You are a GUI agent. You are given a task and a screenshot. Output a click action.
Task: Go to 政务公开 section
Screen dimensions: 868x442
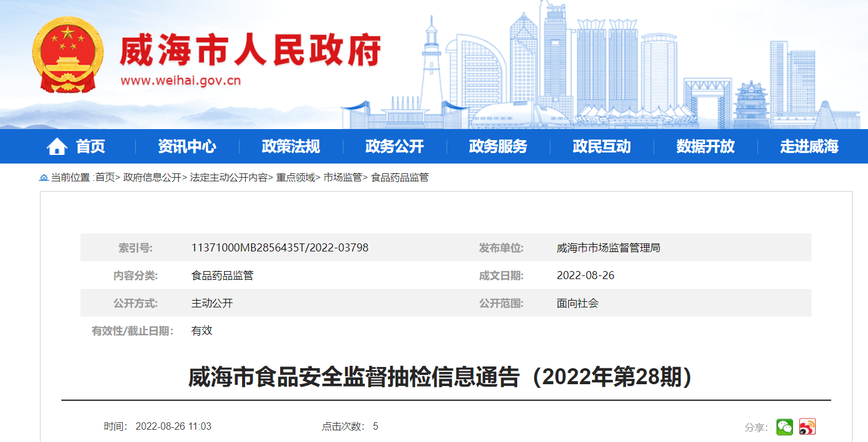[394, 146]
